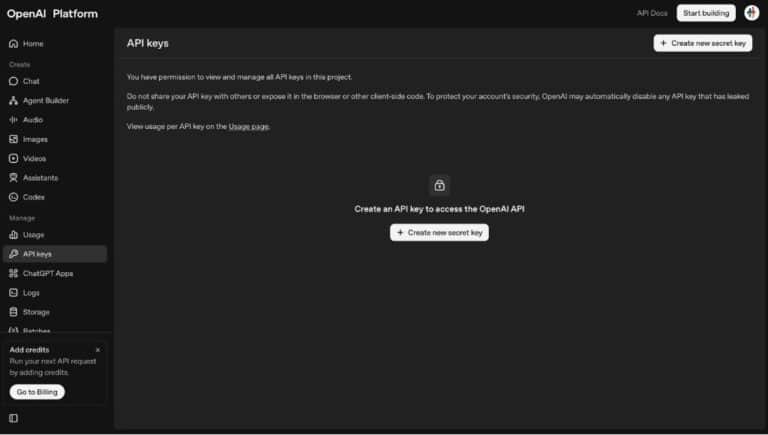Navigate to Usage menu label
Screen dimensions: 768x435
[33, 235]
